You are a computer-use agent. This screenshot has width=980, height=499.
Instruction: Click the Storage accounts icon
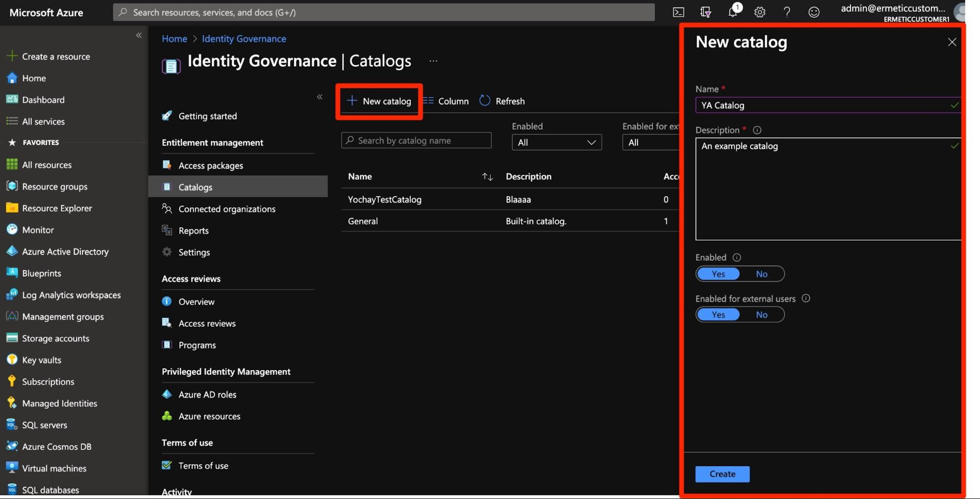click(x=12, y=338)
